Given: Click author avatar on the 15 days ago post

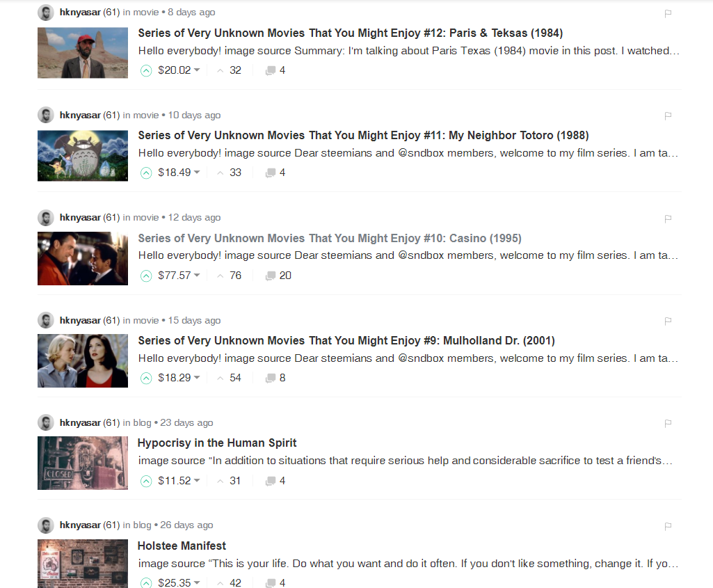Looking at the screenshot, I should pos(45,320).
